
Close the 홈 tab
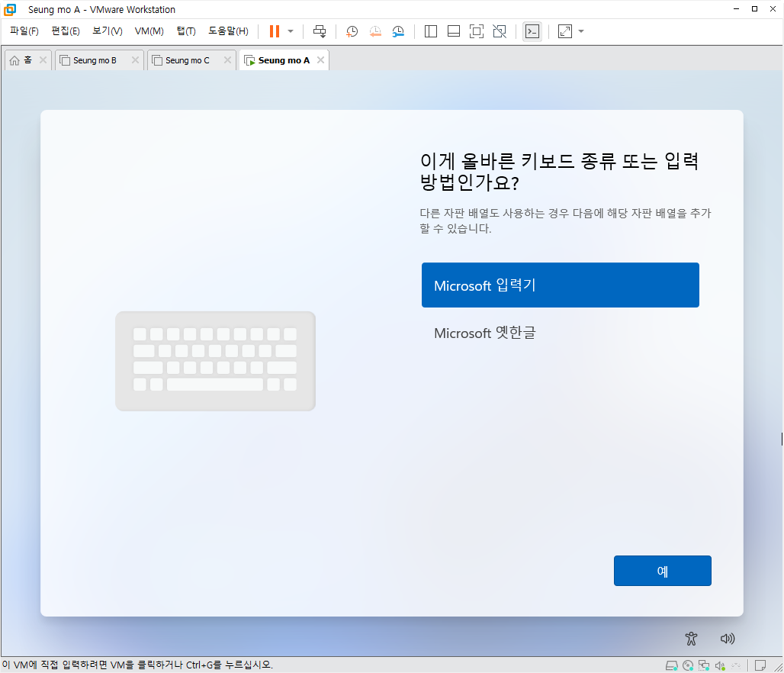43,60
